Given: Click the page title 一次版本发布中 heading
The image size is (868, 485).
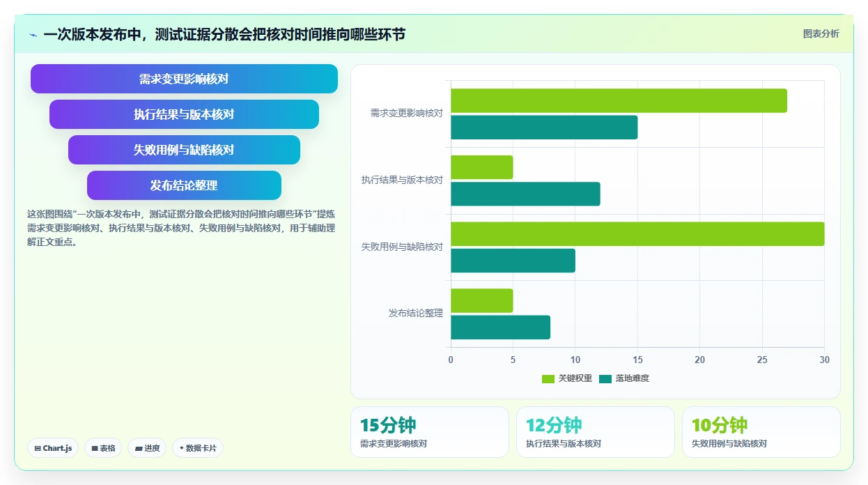Looking at the screenshot, I should click(x=224, y=34).
